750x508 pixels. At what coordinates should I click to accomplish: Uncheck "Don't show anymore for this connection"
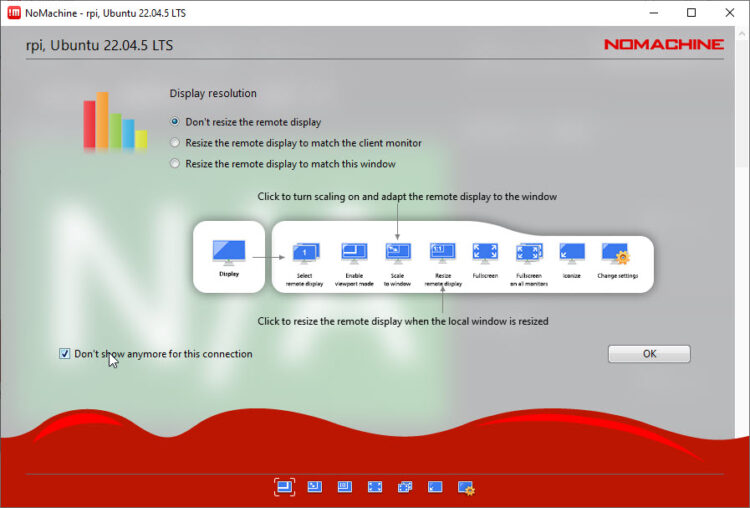pos(65,354)
